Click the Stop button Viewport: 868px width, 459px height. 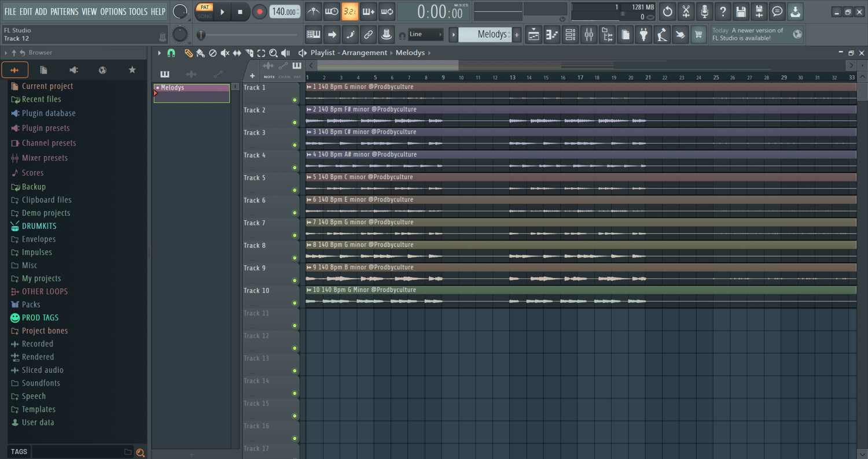click(240, 12)
